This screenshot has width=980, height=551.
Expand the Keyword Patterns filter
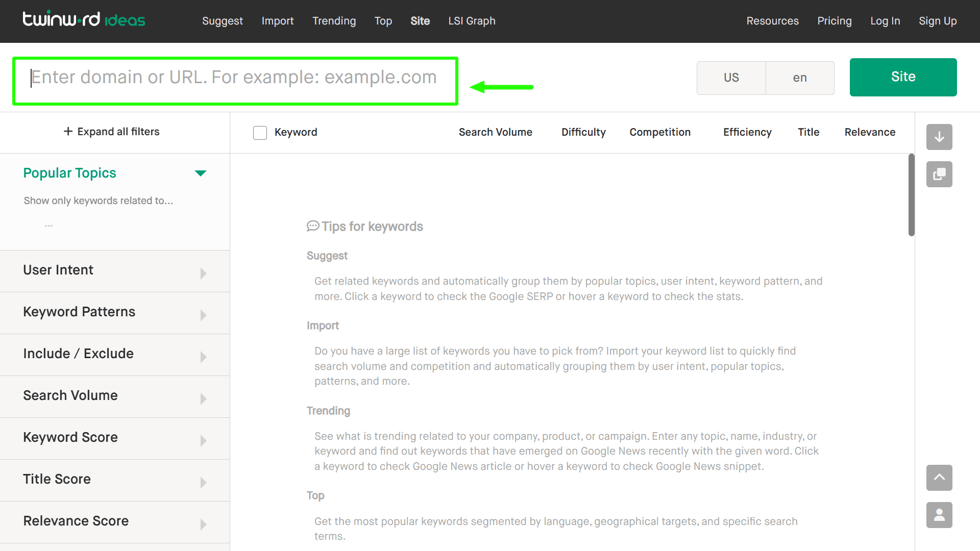tap(115, 313)
